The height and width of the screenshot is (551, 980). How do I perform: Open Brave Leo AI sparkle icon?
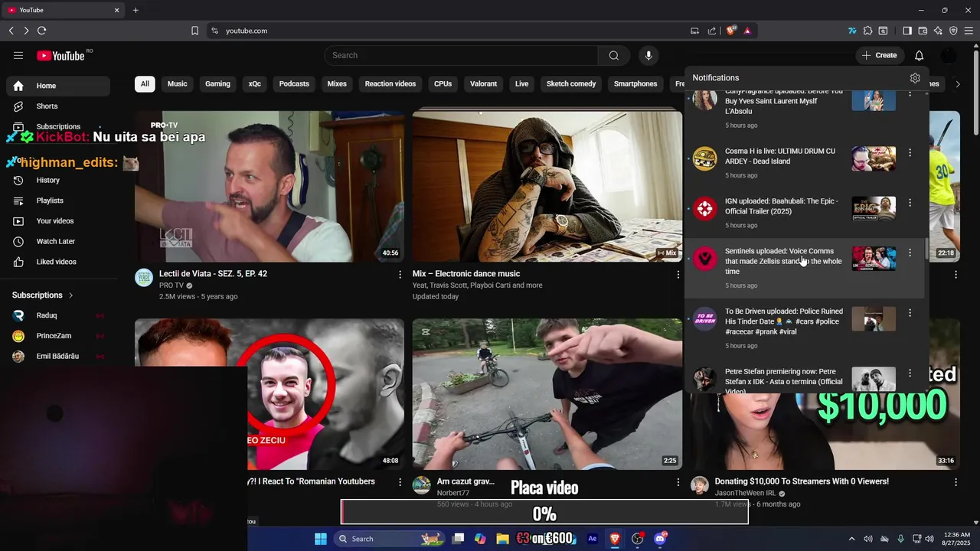(938, 31)
